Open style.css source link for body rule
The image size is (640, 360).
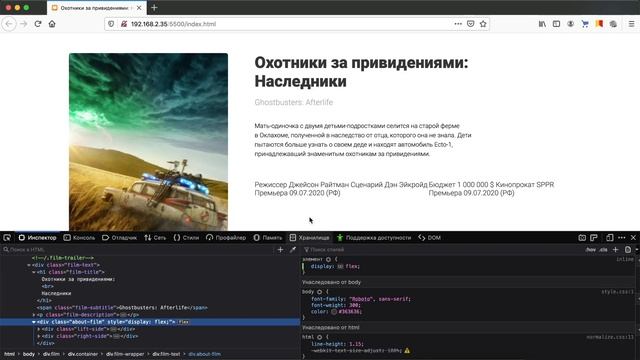point(617,292)
